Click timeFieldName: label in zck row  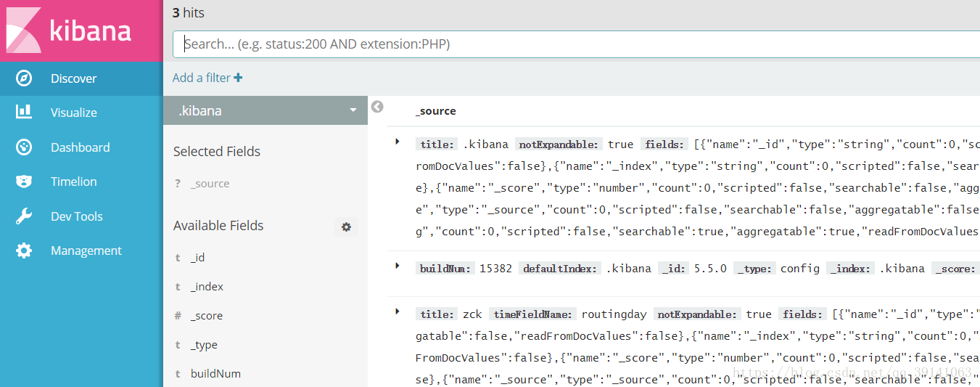pos(532,314)
